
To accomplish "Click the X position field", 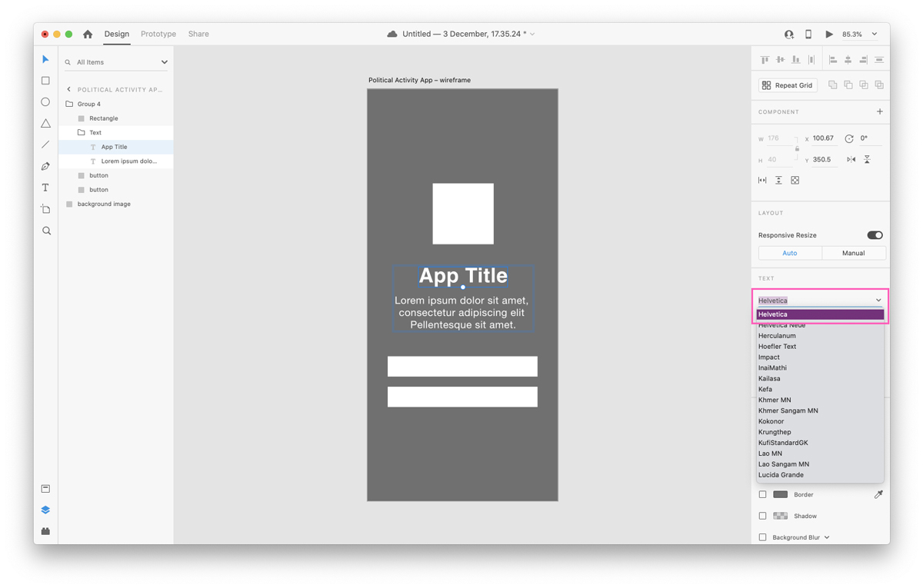I will (x=825, y=138).
